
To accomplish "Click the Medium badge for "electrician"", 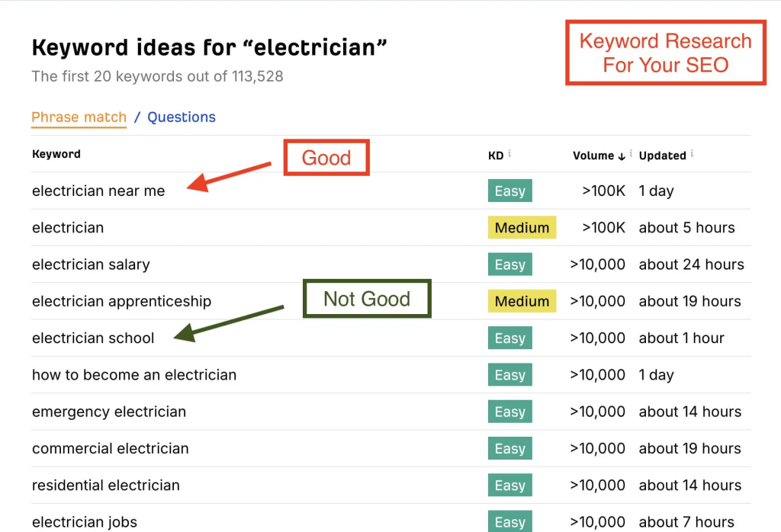I will click(x=522, y=227).
